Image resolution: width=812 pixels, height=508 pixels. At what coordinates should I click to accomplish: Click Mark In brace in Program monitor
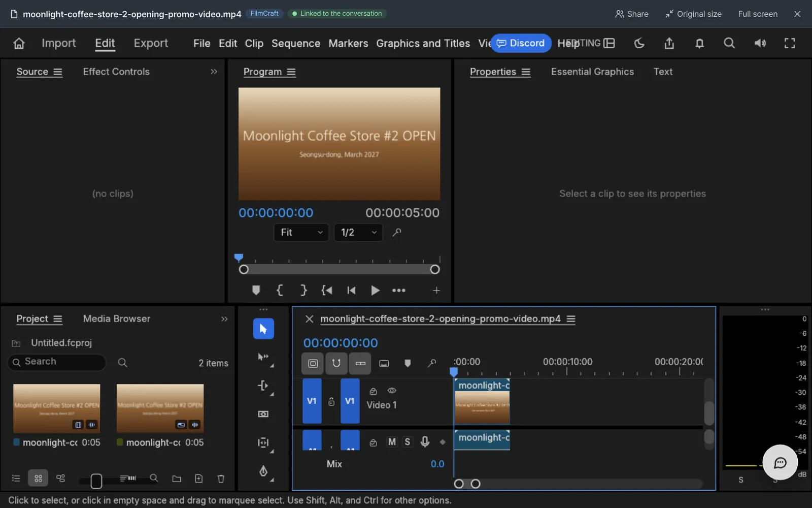(280, 290)
